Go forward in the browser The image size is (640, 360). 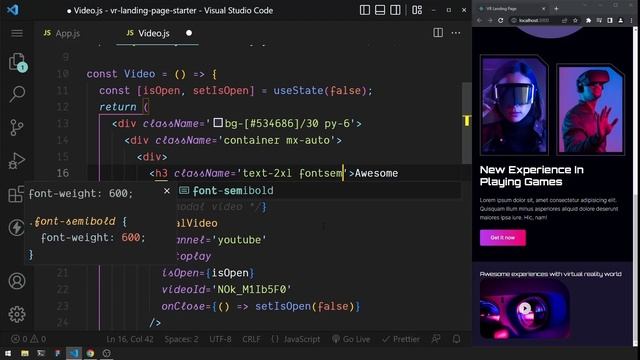tap(490, 20)
